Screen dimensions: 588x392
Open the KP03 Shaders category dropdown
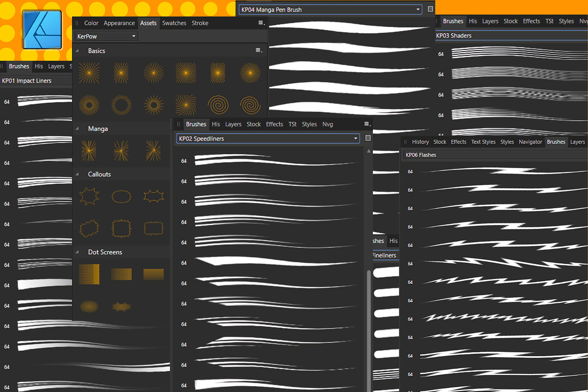coord(511,35)
